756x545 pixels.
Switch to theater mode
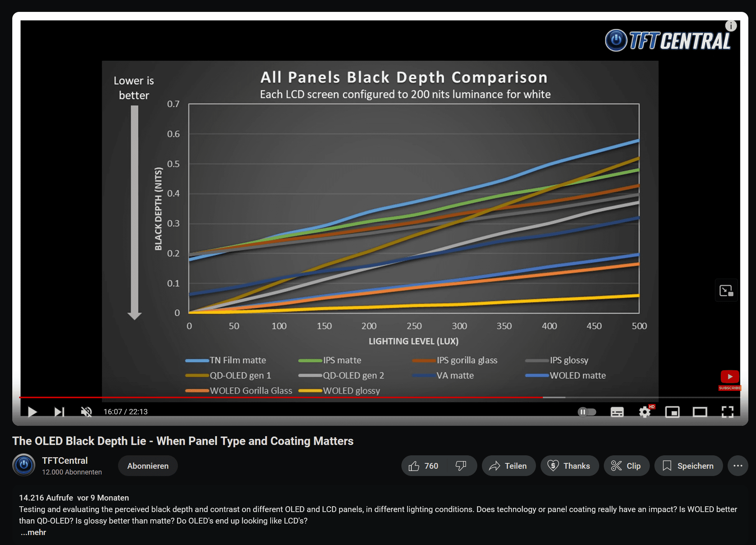700,412
